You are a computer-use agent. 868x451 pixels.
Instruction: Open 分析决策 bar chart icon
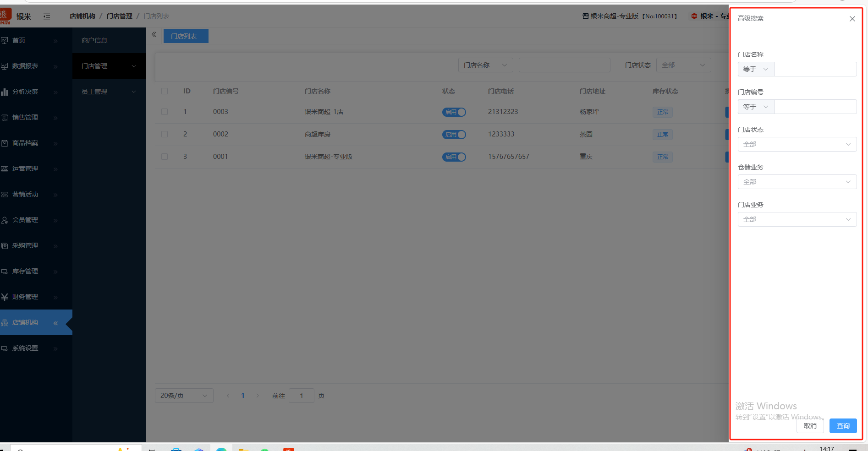[x=5, y=92]
